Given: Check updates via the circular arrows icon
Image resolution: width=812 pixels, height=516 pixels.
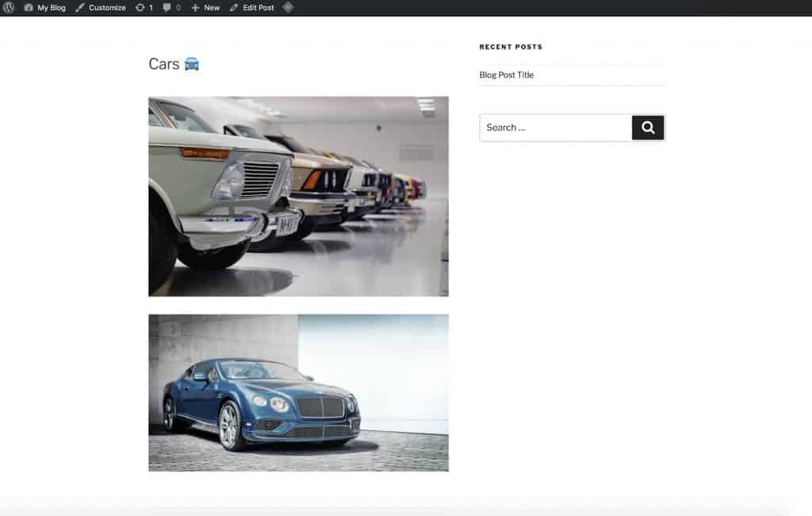Looking at the screenshot, I should 140,7.
